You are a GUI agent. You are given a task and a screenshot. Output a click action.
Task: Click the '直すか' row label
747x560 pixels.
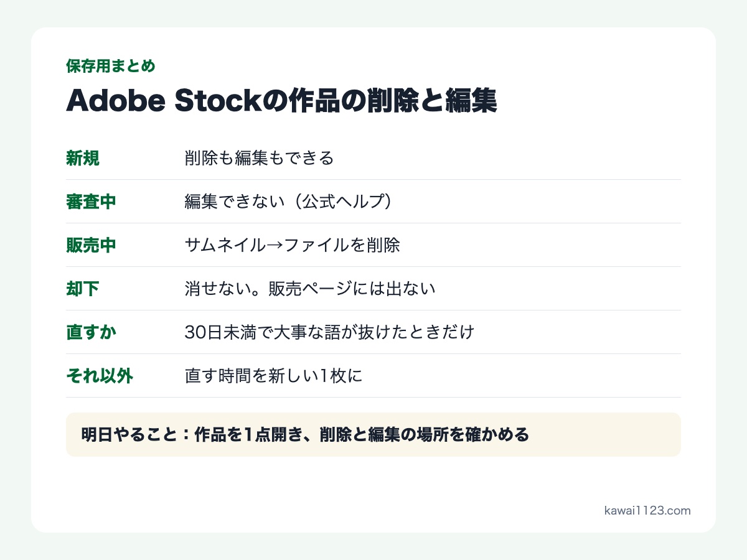coord(91,332)
